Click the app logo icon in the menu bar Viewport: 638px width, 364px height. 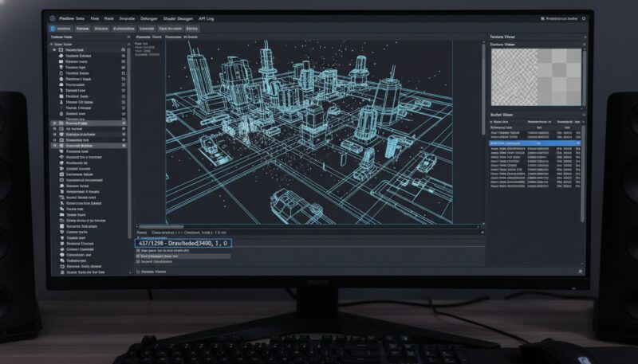pos(53,17)
